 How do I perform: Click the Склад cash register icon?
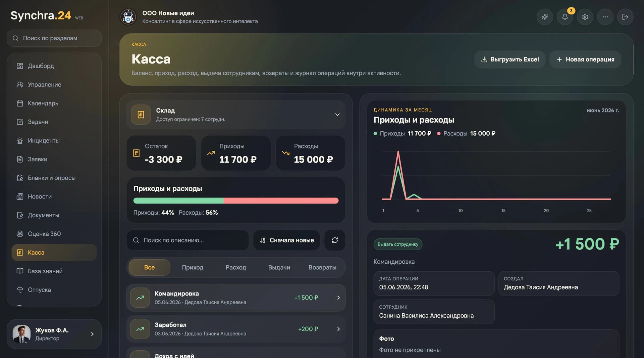141,115
